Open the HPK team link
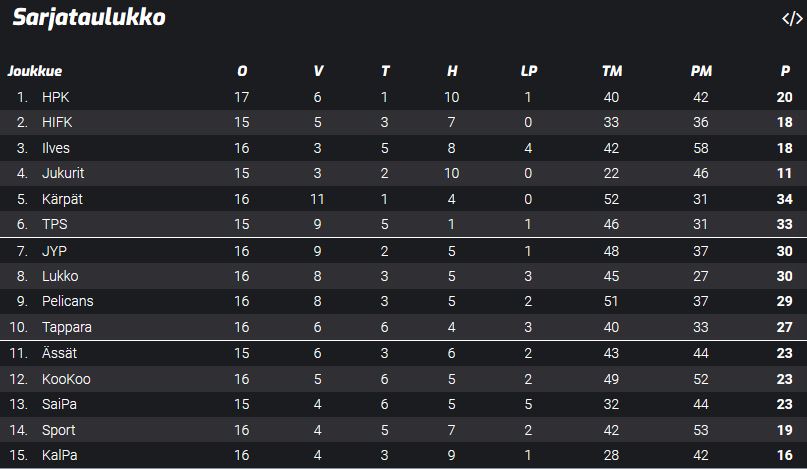807x469 pixels. tap(55, 97)
